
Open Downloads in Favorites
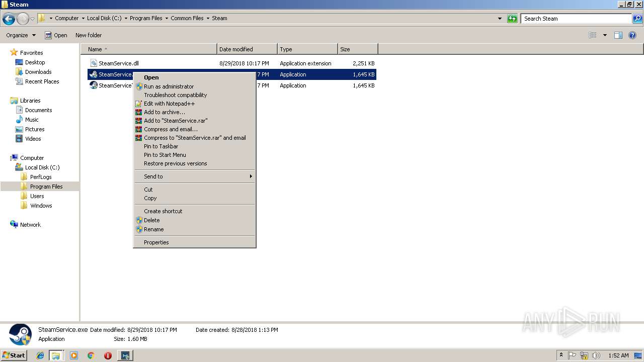pyautogui.click(x=38, y=72)
